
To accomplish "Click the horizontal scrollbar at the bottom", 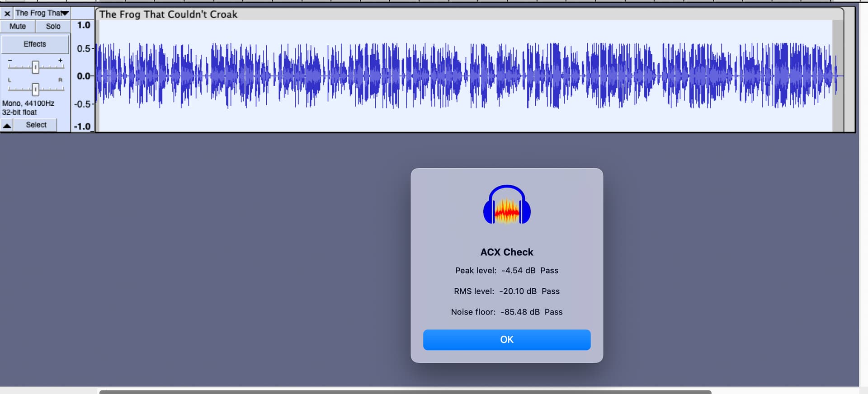I will point(405,391).
